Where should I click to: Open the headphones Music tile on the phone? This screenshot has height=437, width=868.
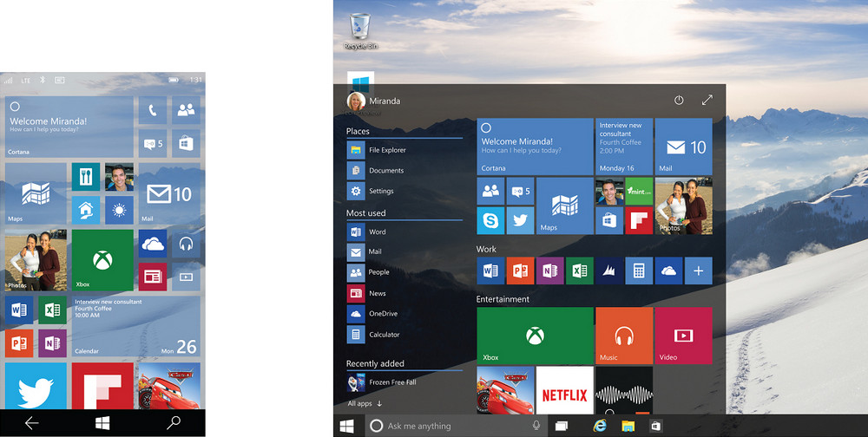coord(186,244)
